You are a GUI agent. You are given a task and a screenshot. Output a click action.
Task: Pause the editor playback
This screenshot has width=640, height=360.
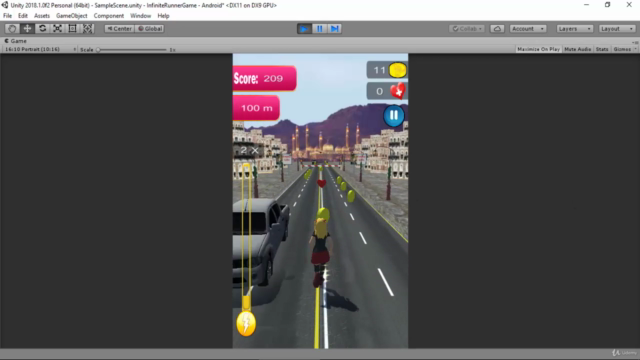(320, 29)
